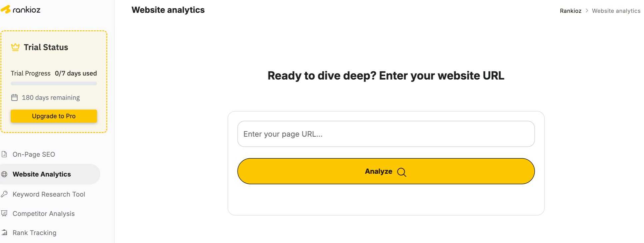Click the Rankioz breadcrumb link

pyautogui.click(x=570, y=11)
